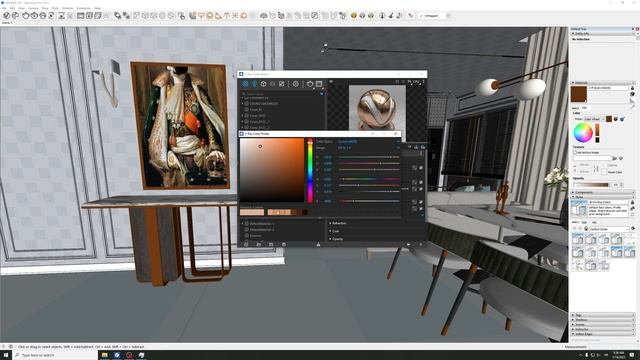The width and height of the screenshot is (640, 360).
Task: Select orange sphere light tool in toolbar
Action: [209, 16]
